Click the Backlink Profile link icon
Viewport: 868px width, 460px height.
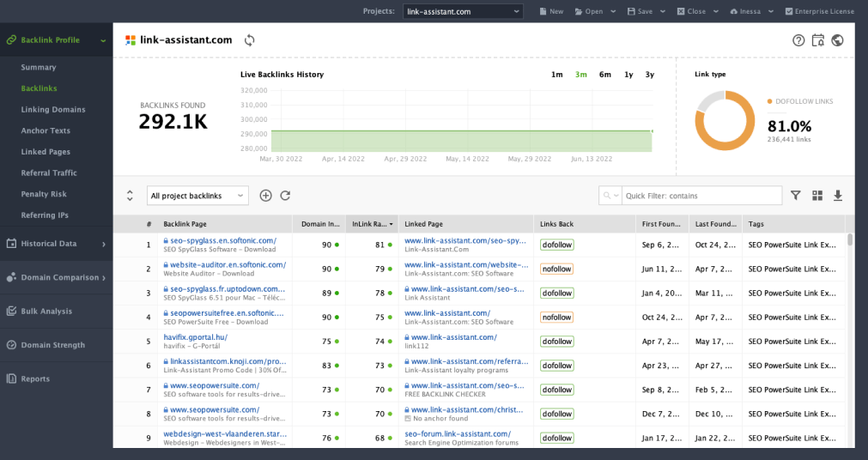tap(11, 39)
